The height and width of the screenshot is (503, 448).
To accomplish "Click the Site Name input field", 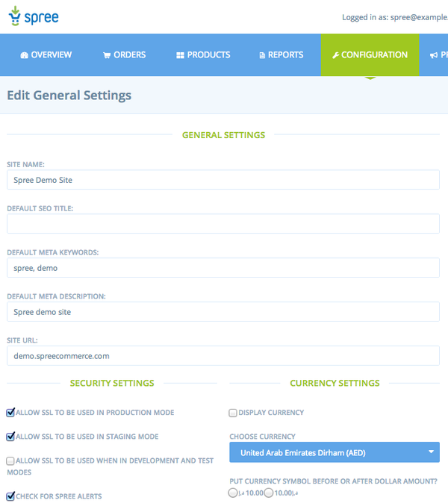I will click(x=223, y=180).
